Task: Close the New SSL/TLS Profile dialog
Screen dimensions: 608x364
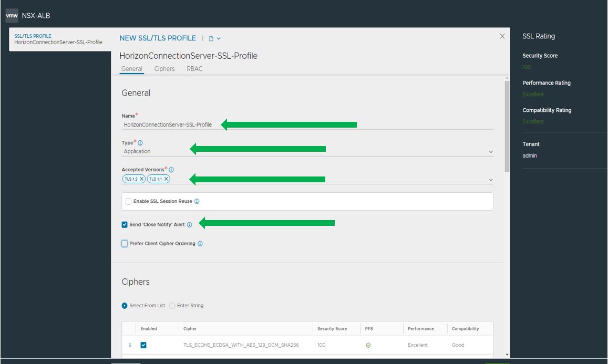Action: point(502,36)
